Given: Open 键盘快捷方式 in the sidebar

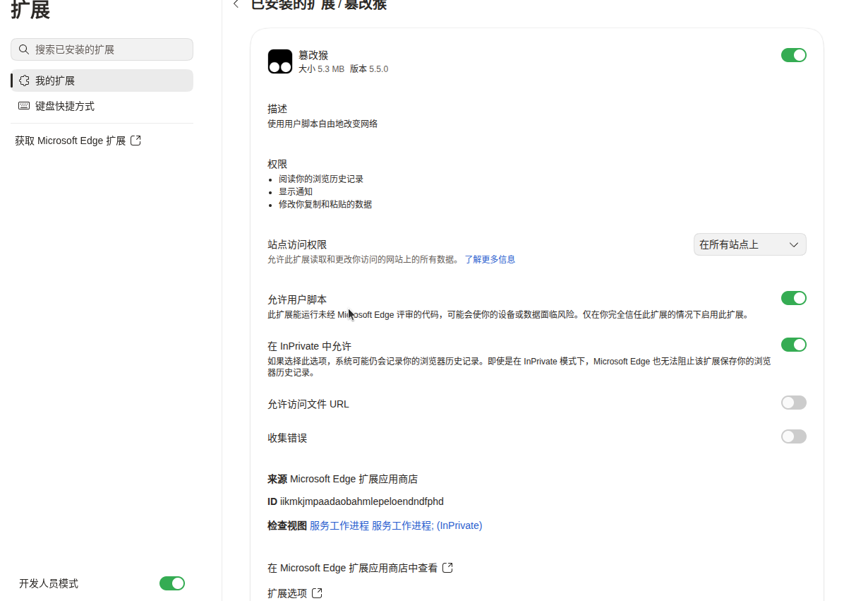Looking at the screenshot, I should (x=102, y=106).
